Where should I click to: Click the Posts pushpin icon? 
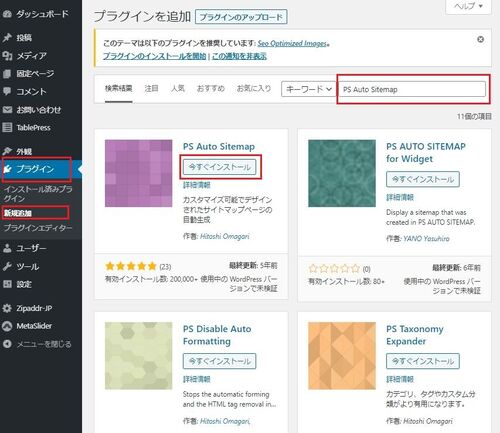[x=7, y=38]
